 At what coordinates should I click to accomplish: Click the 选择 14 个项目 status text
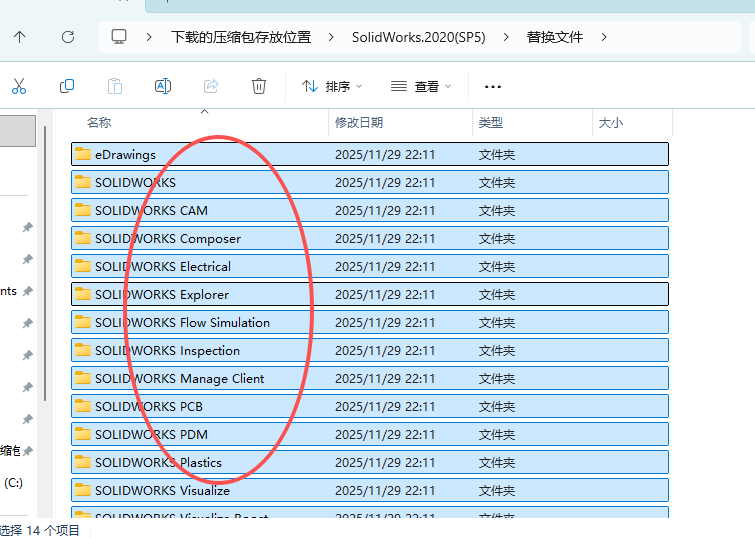pos(39,530)
